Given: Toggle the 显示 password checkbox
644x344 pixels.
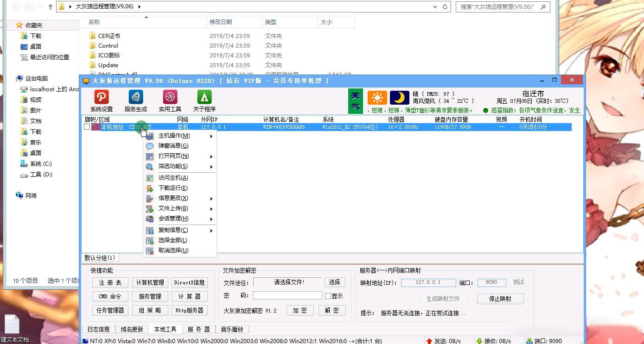Looking at the screenshot, I should tap(328, 296).
